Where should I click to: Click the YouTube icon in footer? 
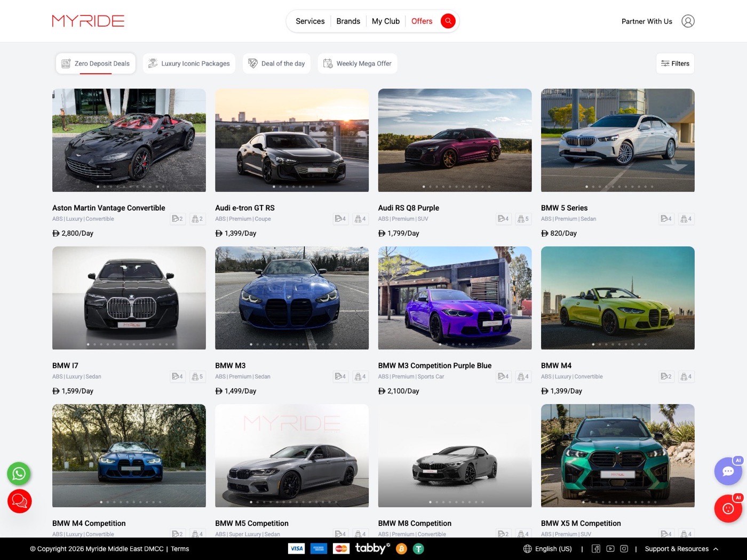click(x=610, y=549)
